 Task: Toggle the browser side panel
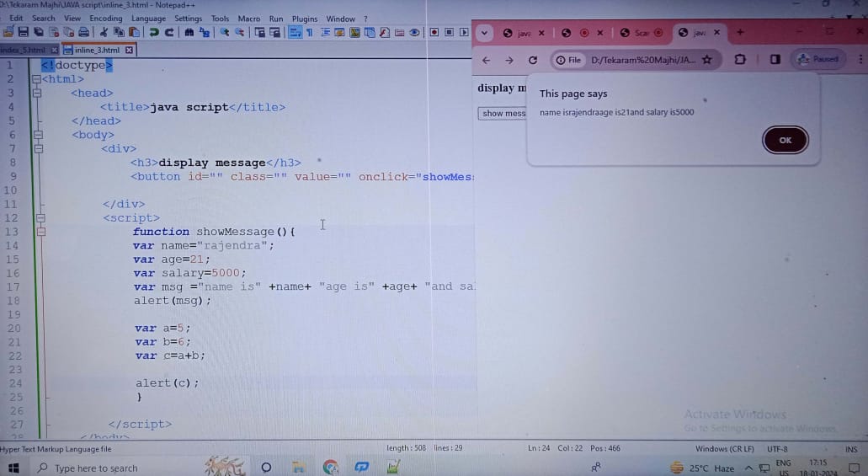pyautogui.click(x=775, y=60)
